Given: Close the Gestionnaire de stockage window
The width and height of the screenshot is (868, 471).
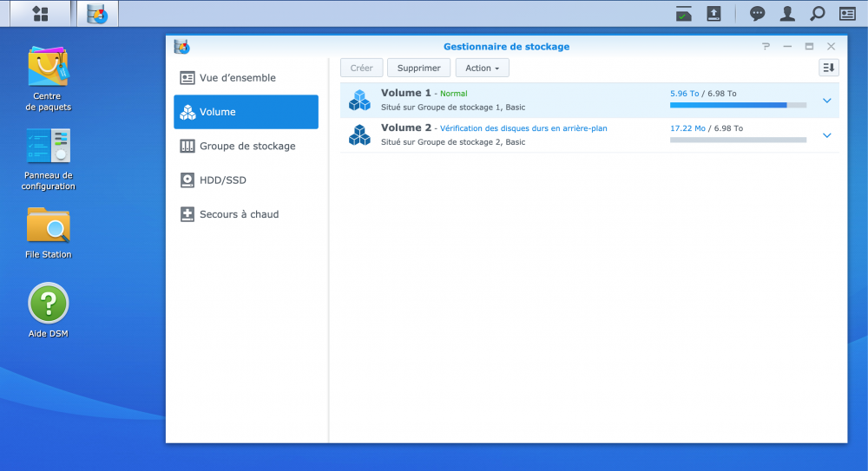Looking at the screenshot, I should tap(831, 47).
